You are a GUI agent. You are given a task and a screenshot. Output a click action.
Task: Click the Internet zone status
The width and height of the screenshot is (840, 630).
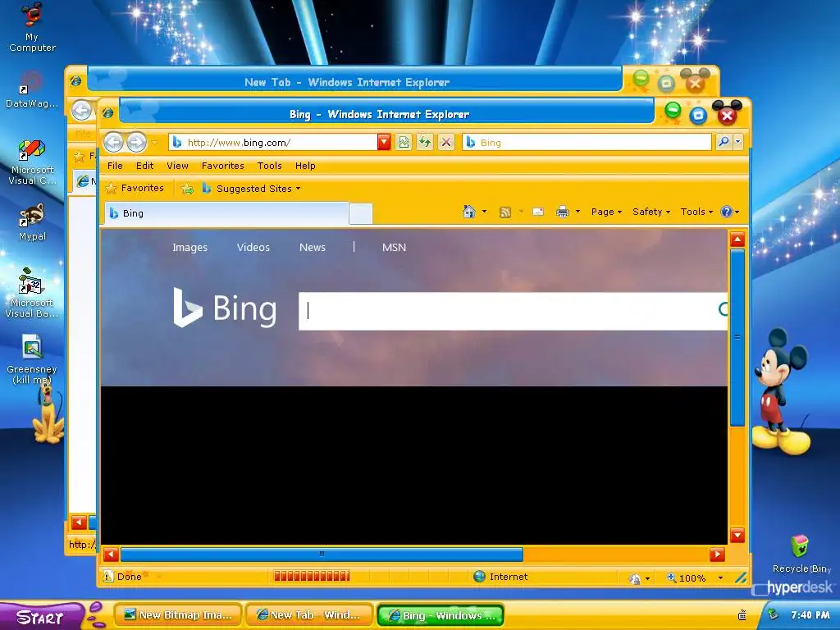tap(501, 577)
